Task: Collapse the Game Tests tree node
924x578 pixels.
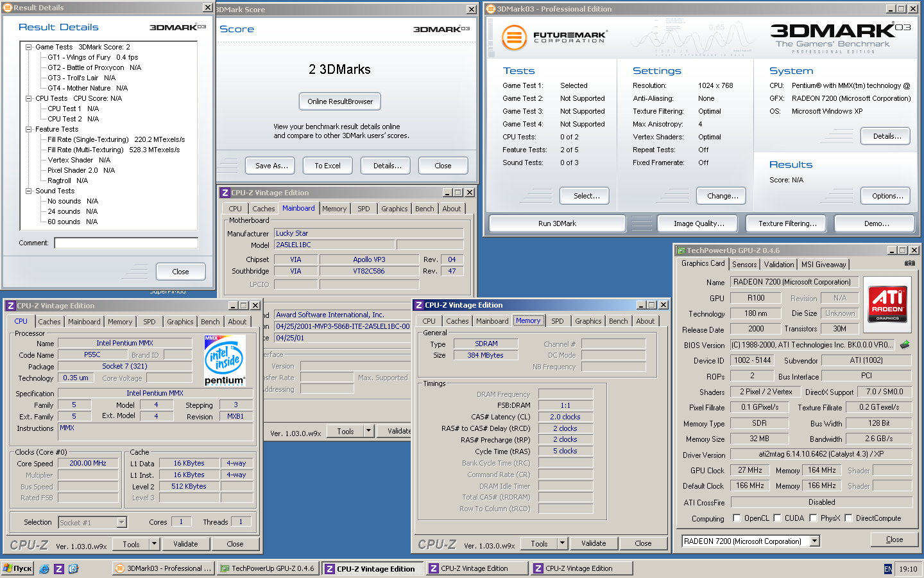Action: tap(28, 47)
